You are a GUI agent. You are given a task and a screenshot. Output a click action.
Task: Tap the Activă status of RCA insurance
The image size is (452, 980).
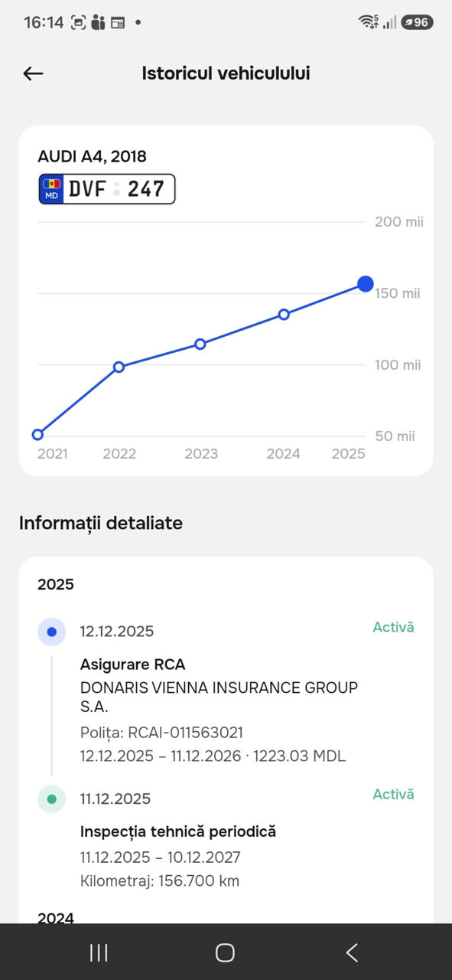pos(393,627)
